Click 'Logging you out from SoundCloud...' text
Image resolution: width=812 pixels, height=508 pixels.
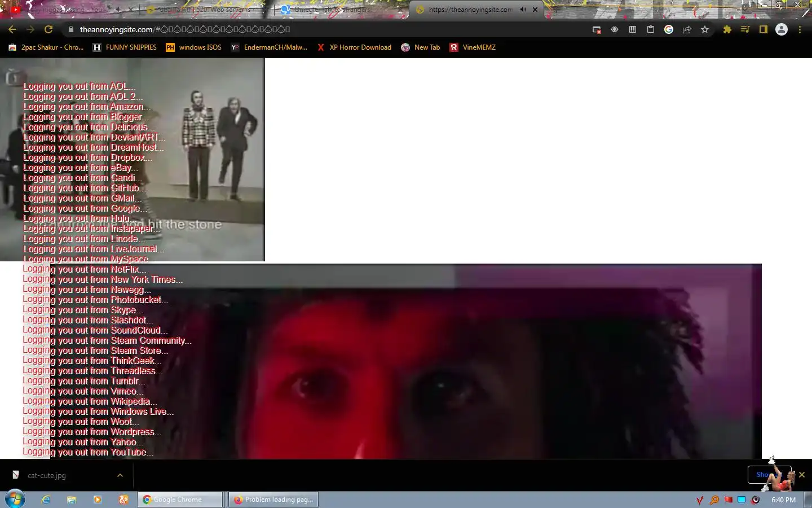point(95,330)
